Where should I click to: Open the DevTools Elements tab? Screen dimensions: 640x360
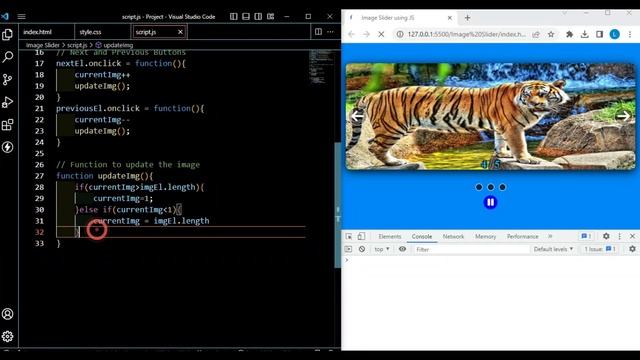(x=390, y=237)
